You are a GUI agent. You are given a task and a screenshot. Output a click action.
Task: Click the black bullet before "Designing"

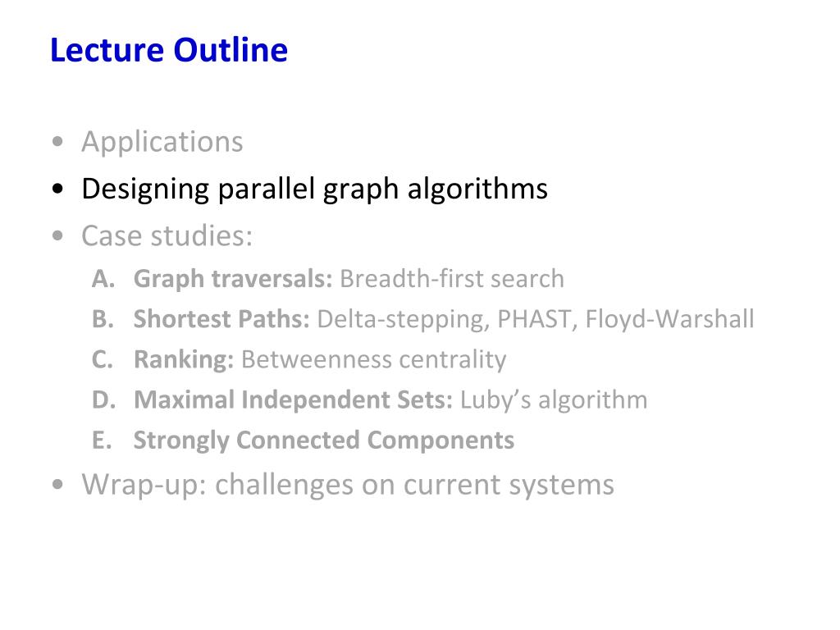tap(56, 191)
